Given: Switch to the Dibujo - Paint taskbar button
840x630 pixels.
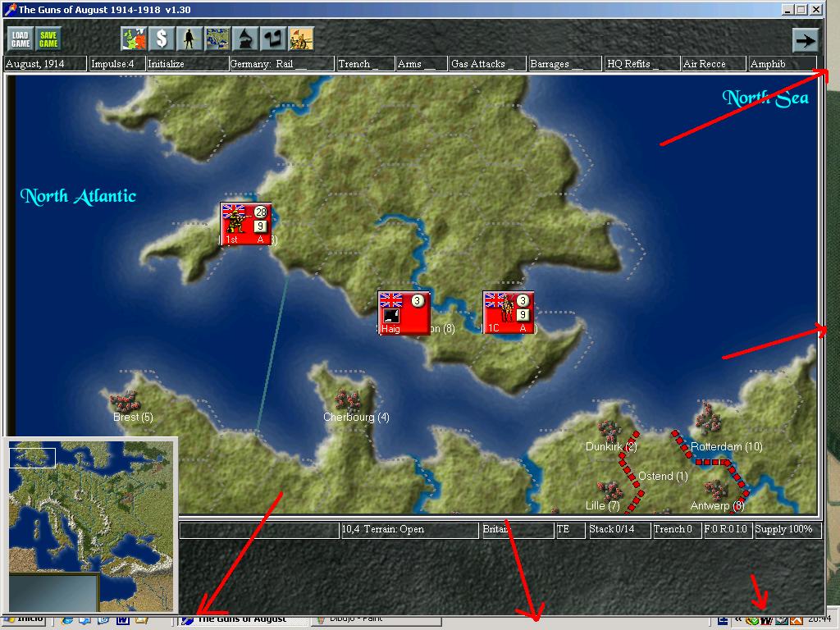Looking at the screenshot, I should (x=376, y=620).
